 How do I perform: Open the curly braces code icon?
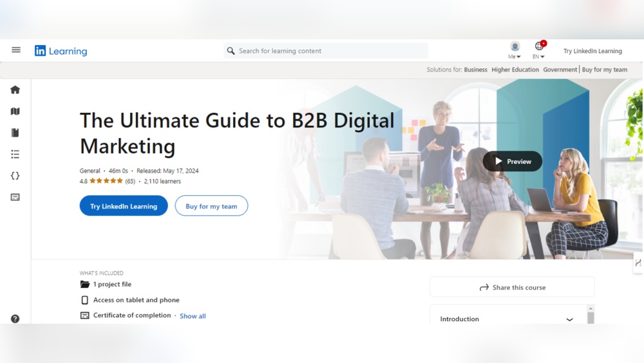[x=15, y=175]
